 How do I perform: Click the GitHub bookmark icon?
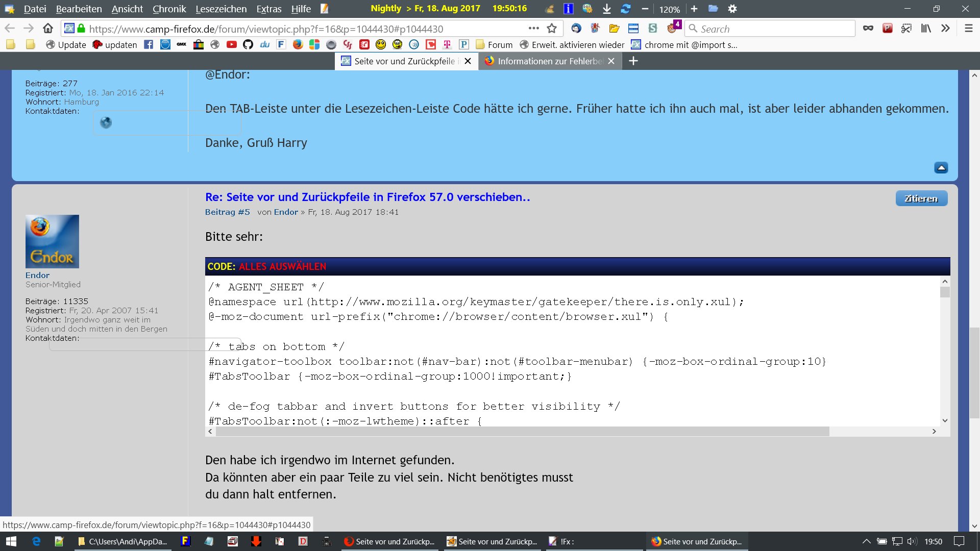coord(248,45)
